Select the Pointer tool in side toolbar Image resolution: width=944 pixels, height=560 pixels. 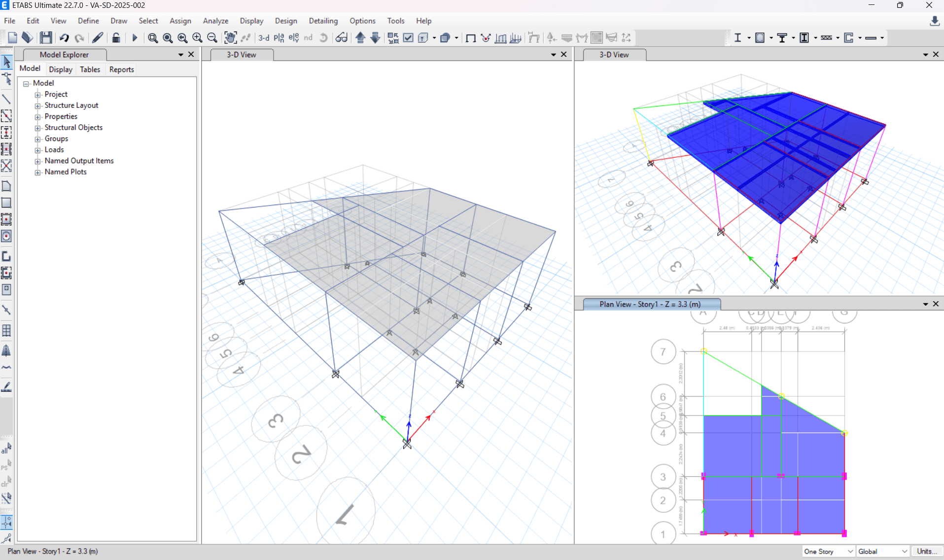coord(6,62)
